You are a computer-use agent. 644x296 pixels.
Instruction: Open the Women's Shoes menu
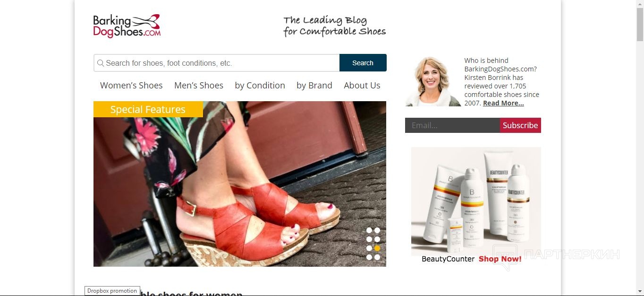[x=131, y=86]
